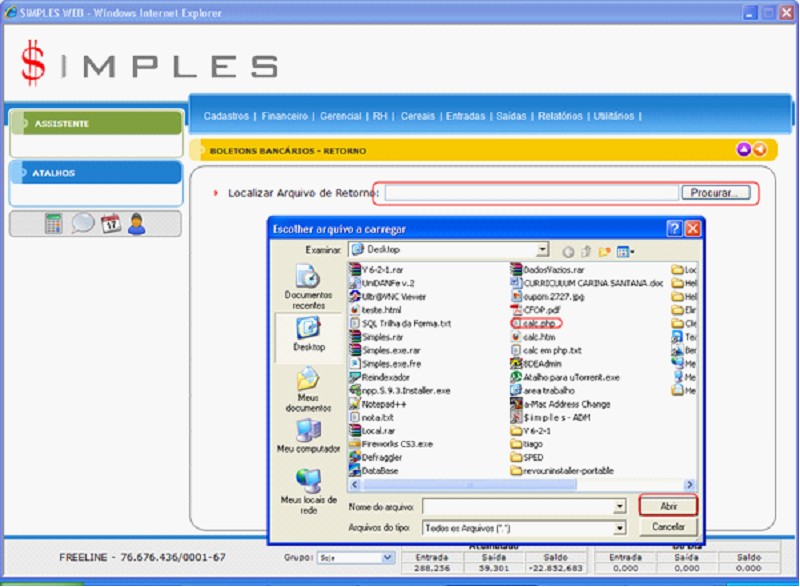
Task: Create new folder via dialog toolbar icon
Action: click(x=605, y=251)
